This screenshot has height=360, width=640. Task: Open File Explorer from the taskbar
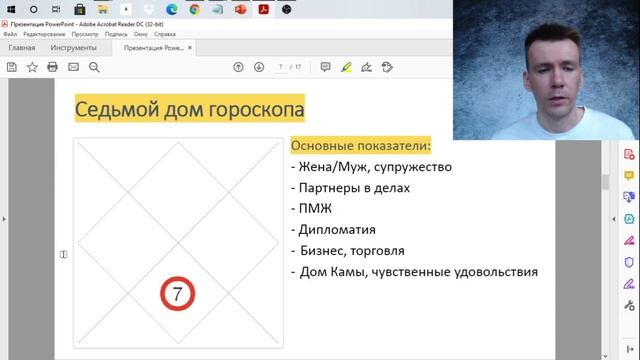102,9
